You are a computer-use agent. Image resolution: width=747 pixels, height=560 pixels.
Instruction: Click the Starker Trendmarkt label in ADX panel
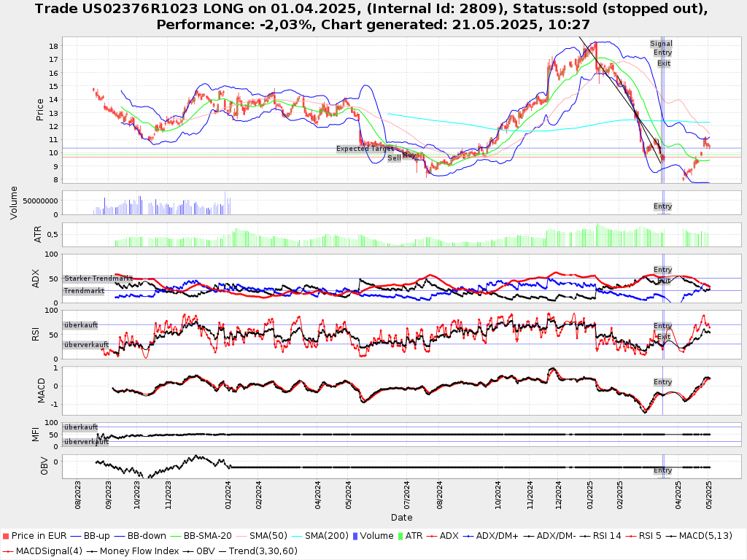pos(98,279)
